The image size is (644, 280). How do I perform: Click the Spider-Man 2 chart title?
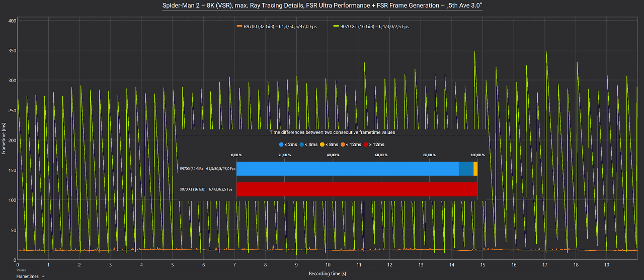coord(322,6)
